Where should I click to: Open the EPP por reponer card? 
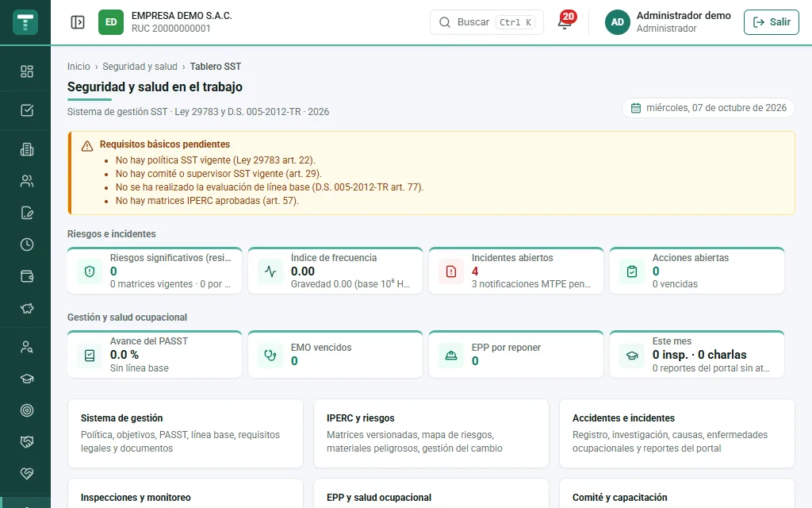[x=515, y=355]
